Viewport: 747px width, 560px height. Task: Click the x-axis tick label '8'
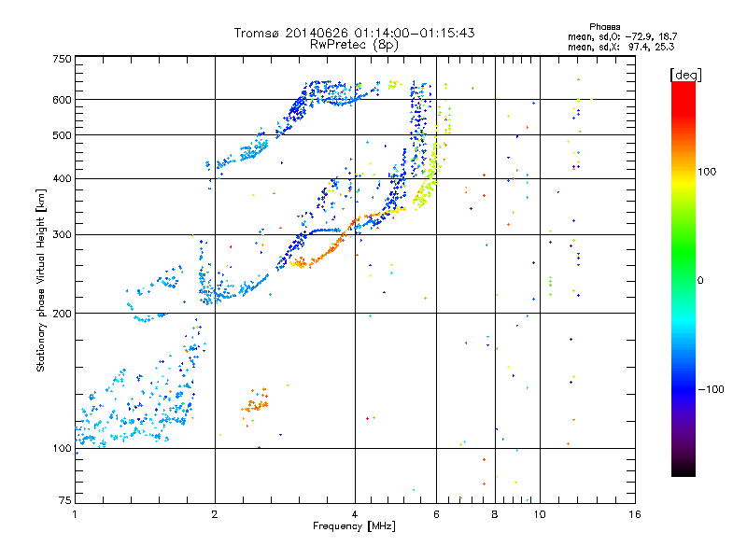click(495, 514)
